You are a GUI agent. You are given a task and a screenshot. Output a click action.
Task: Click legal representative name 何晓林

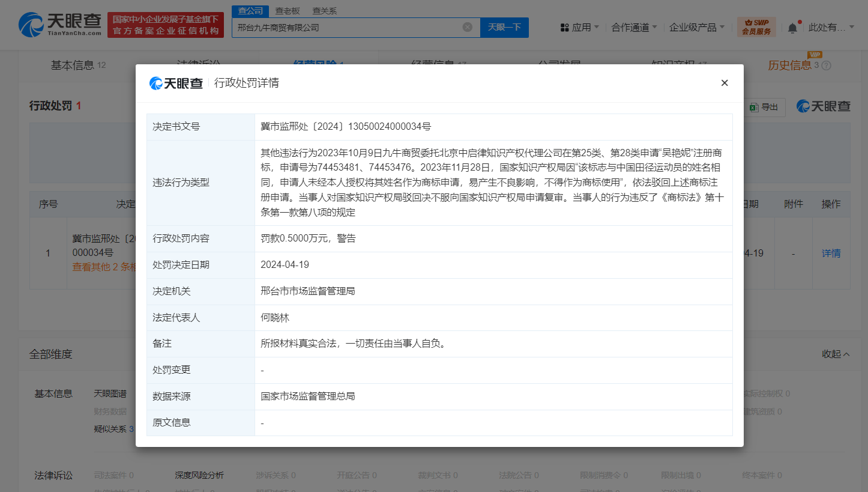(275, 317)
